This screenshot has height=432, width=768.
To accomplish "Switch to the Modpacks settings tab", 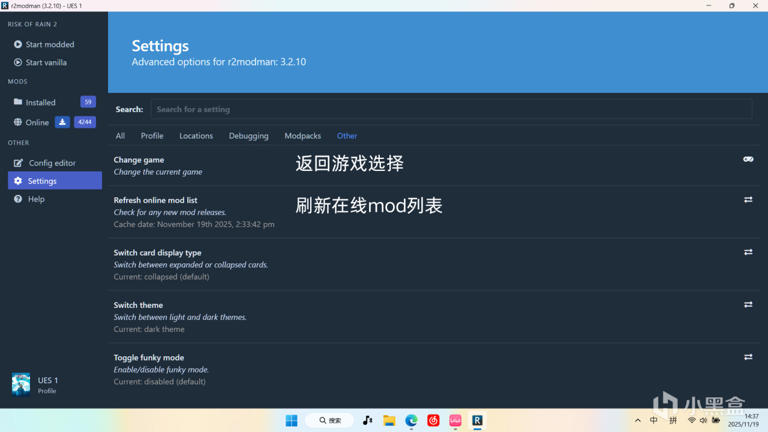I will (x=303, y=136).
